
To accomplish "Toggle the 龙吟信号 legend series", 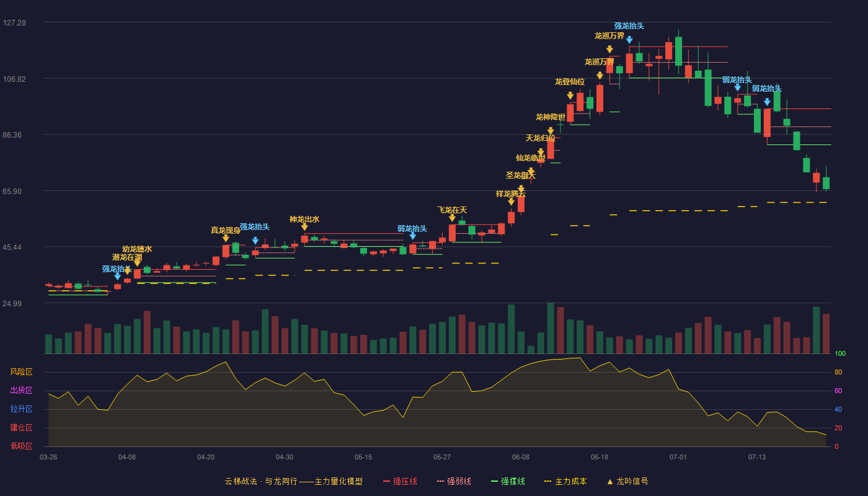I will 627,481.
